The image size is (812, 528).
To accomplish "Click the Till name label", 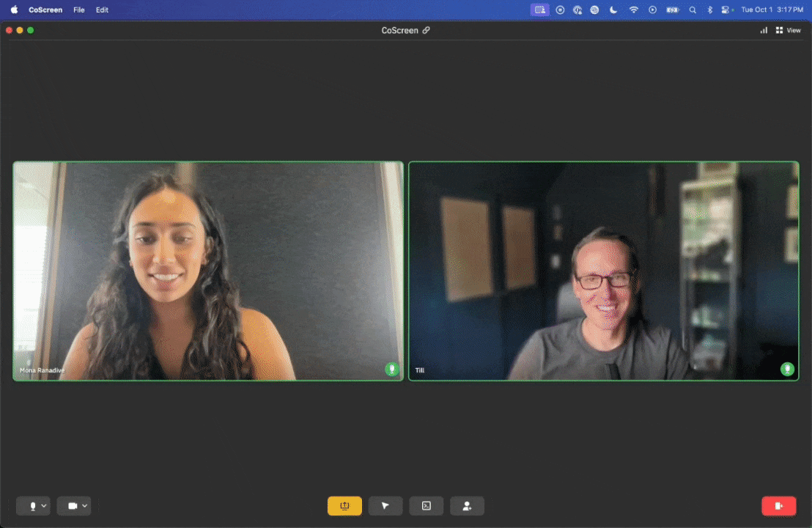I will 419,370.
